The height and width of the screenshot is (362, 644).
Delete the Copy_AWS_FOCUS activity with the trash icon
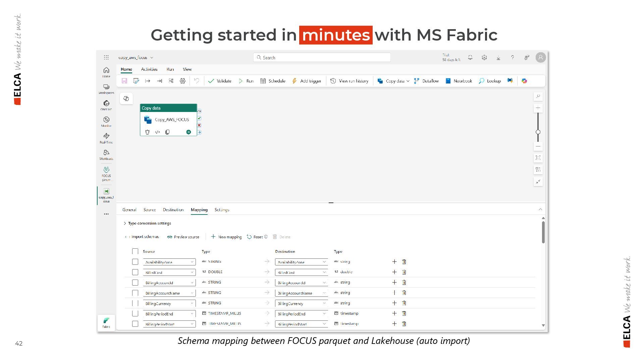pos(147,132)
